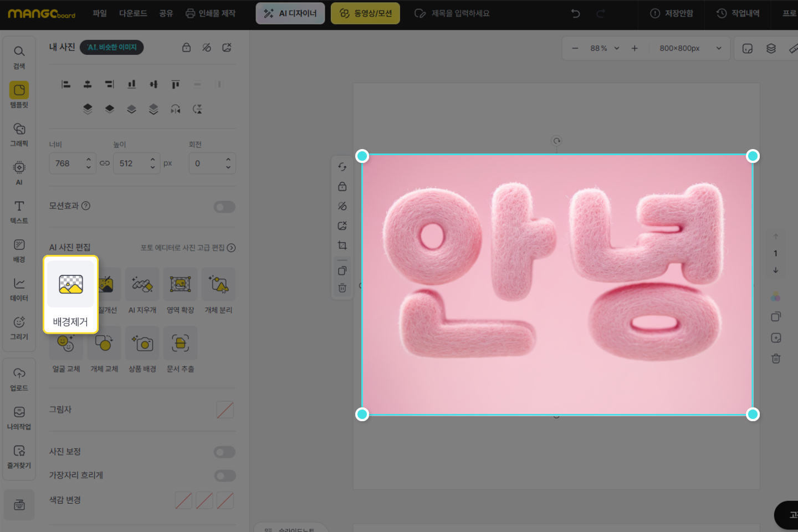Open the 88% zoom level dropdown
This screenshot has height=532, width=798.
pyautogui.click(x=605, y=48)
